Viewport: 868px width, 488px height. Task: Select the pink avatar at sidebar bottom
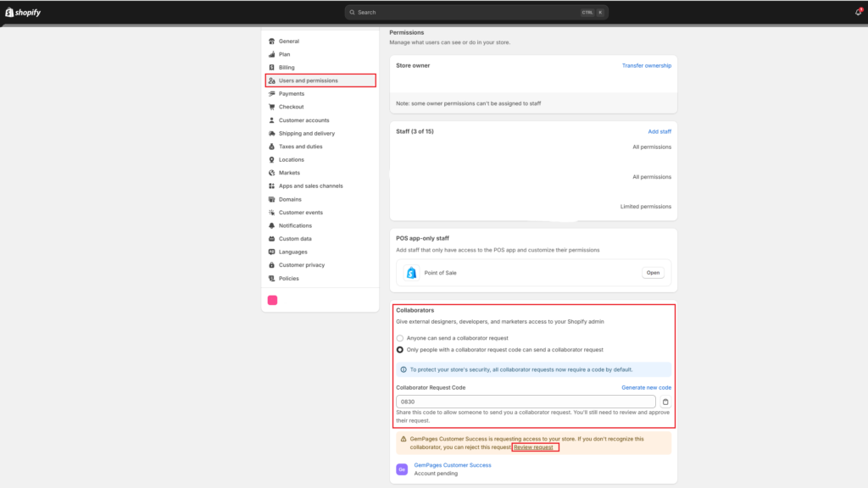pyautogui.click(x=272, y=300)
